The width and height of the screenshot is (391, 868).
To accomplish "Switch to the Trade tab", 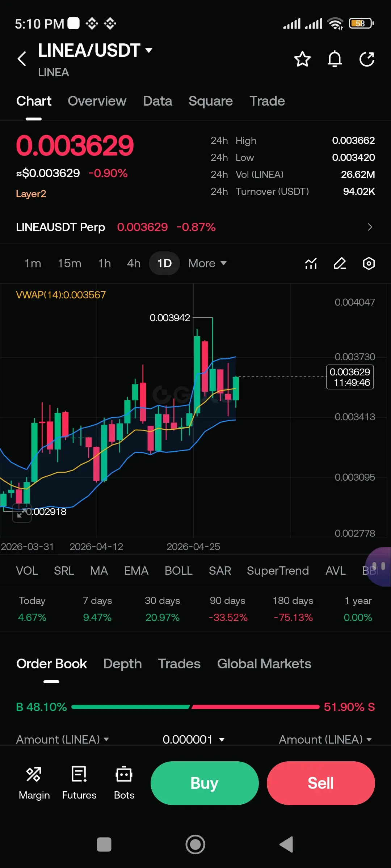I will [267, 101].
